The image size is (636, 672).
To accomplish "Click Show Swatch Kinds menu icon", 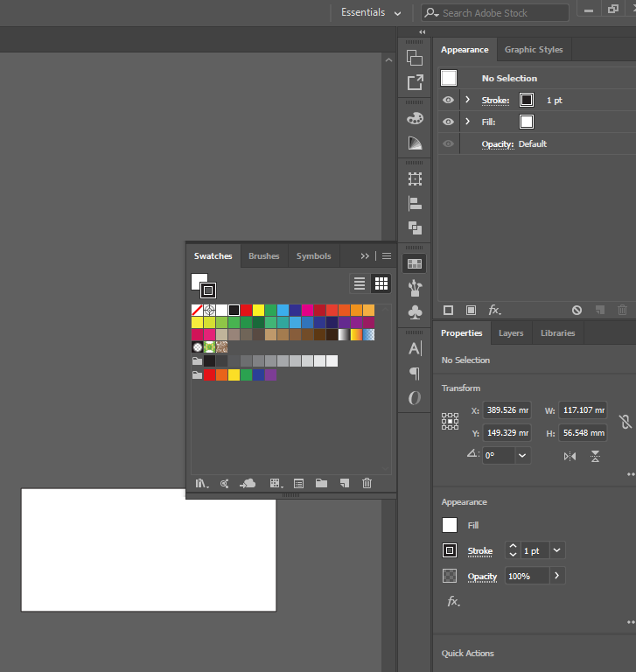I will 276,483.
